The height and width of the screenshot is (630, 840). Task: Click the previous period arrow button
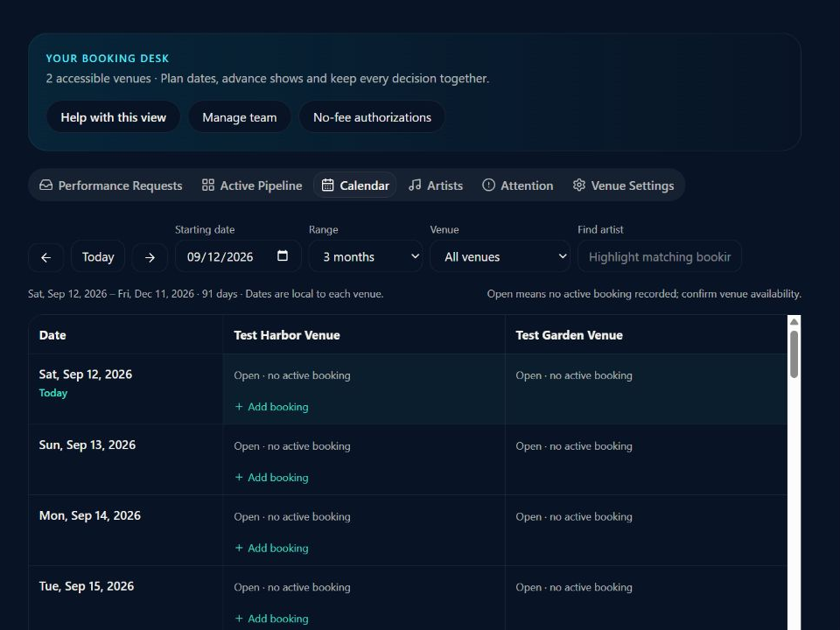click(46, 257)
